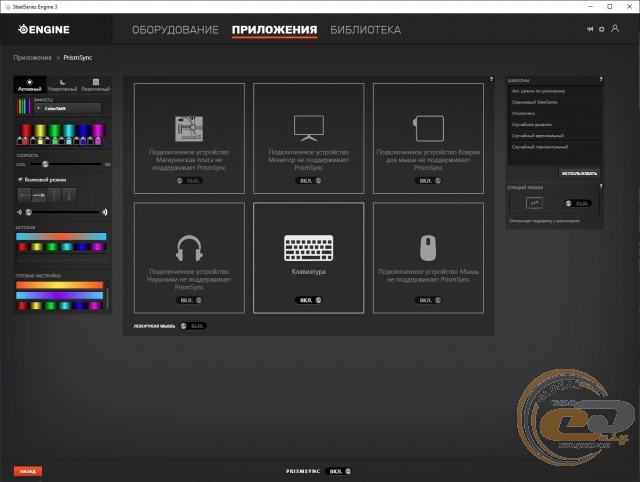
Task: Select the Отключено template
Action: tap(554, 113)
